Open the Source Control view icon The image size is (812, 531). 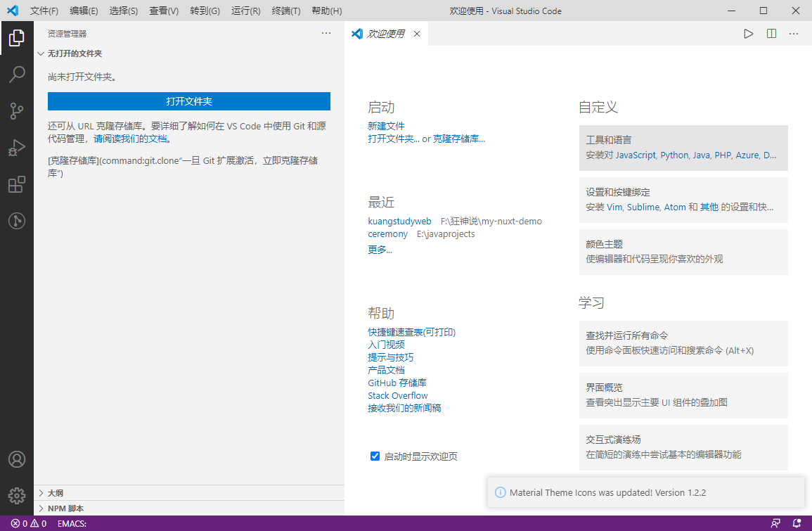coord(17,110)
